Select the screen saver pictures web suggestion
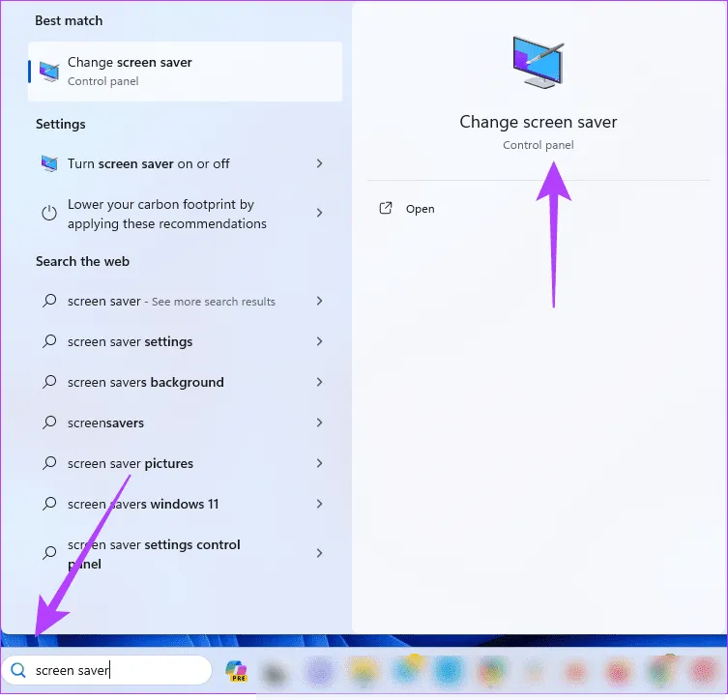 131,463
